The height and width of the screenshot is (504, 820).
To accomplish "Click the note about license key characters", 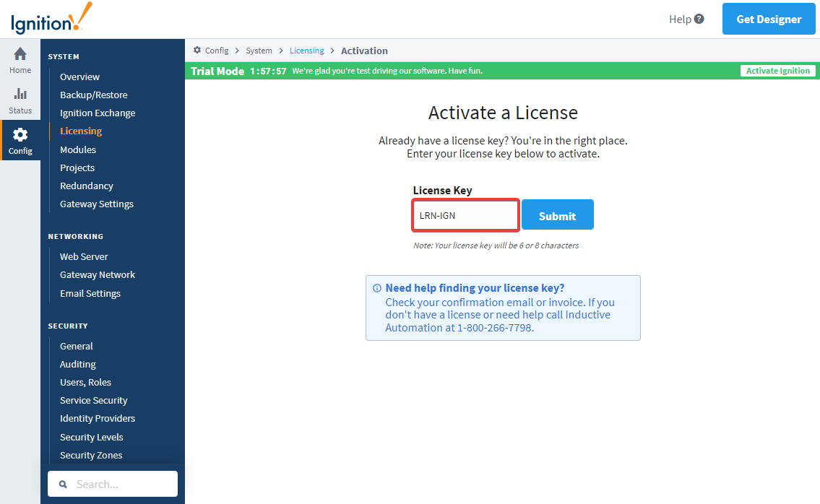I will pyautogui.click(x=496, y=246).
